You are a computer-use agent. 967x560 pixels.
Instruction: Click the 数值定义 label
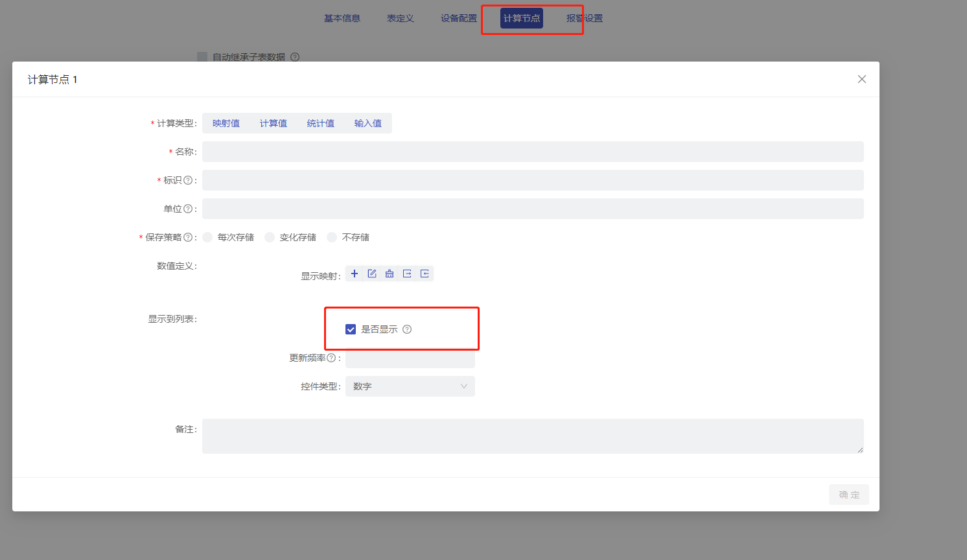coord(176,266)
